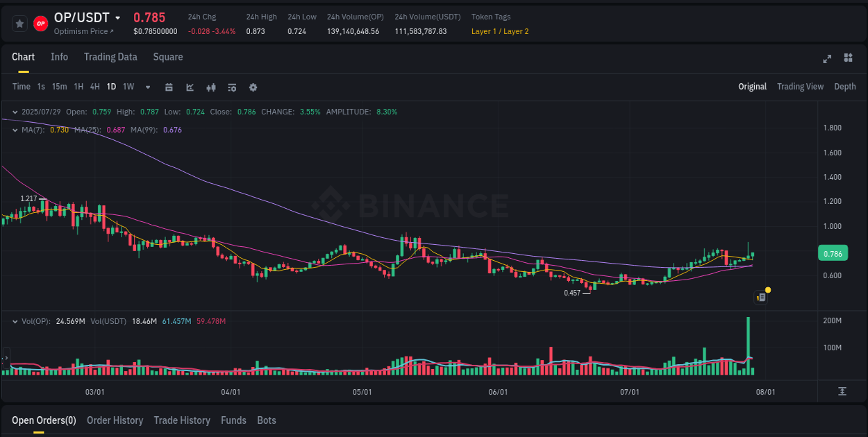Image resolution: width=868 pixels, height=437 pixels.
Task: Open the date range calendar icon
Action: [169, 87]
